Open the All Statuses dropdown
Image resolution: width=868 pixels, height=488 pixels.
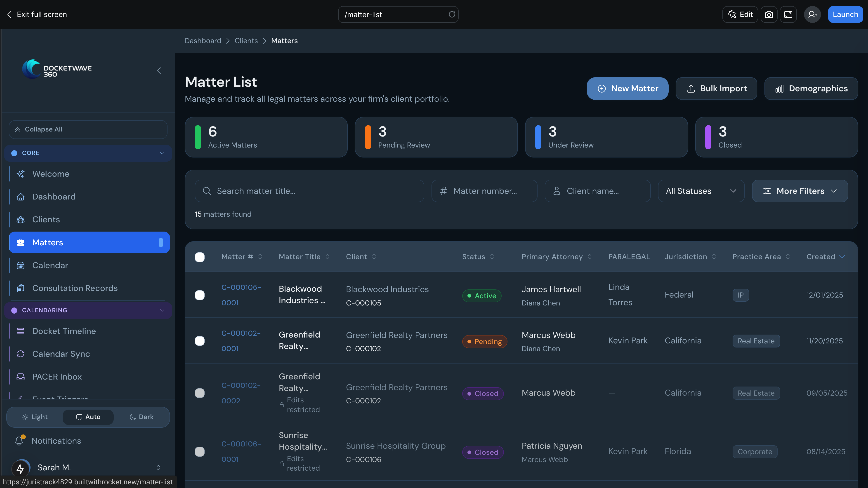(701, 191)
